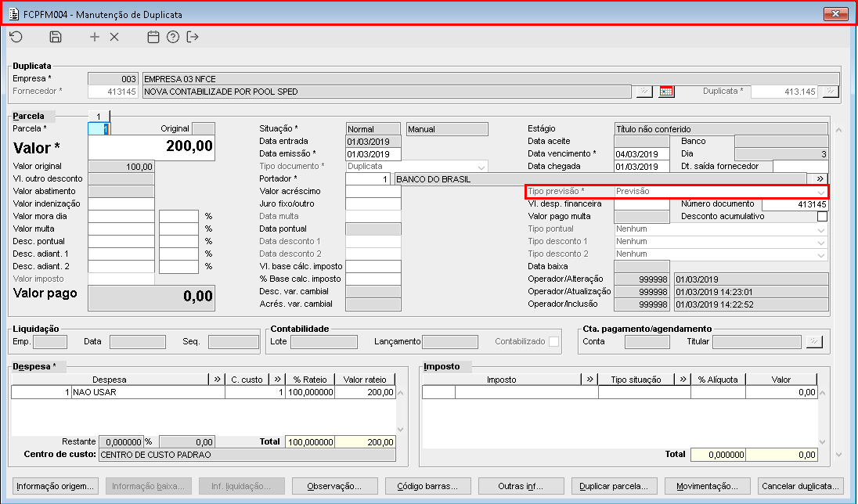Click the Portador code field
Screen dimensions: 858x504
point(368,179)
